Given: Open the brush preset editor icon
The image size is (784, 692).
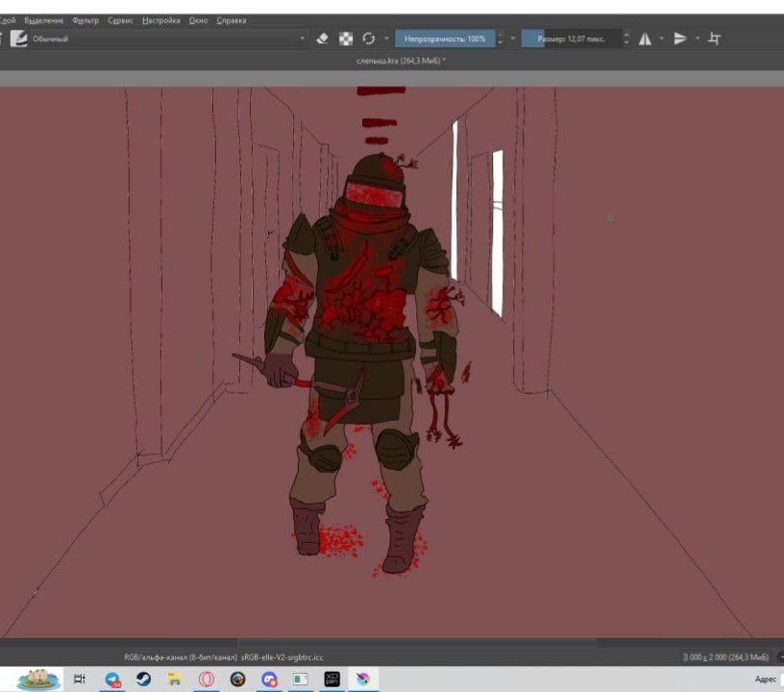Looking at the screenshot, I should (18, 39).
